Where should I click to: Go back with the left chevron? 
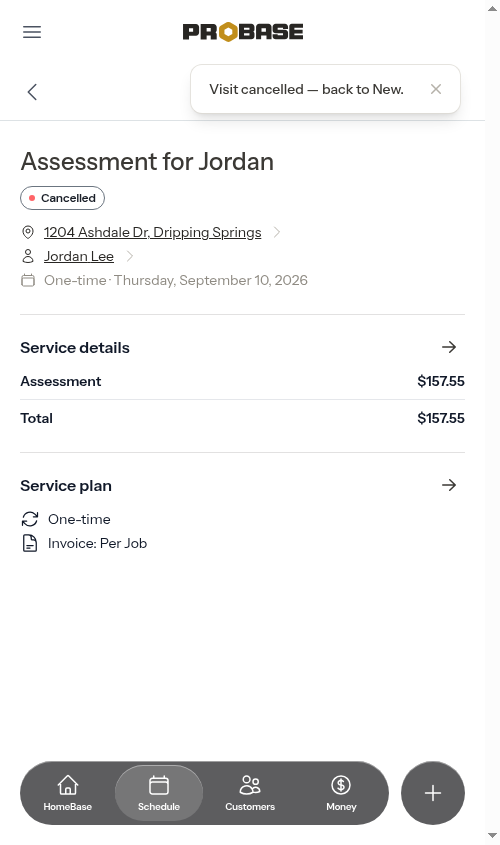pos(32,92)
